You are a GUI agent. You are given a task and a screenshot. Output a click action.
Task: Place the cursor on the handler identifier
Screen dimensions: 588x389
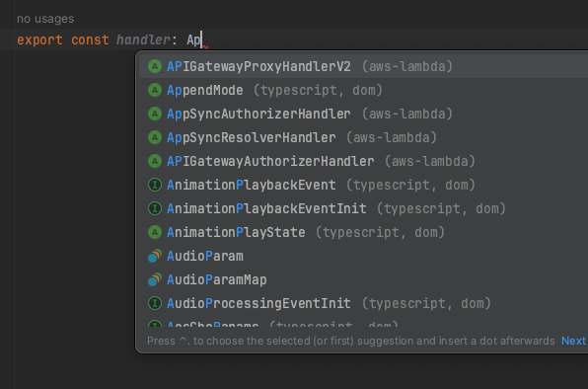click(143, 39)
